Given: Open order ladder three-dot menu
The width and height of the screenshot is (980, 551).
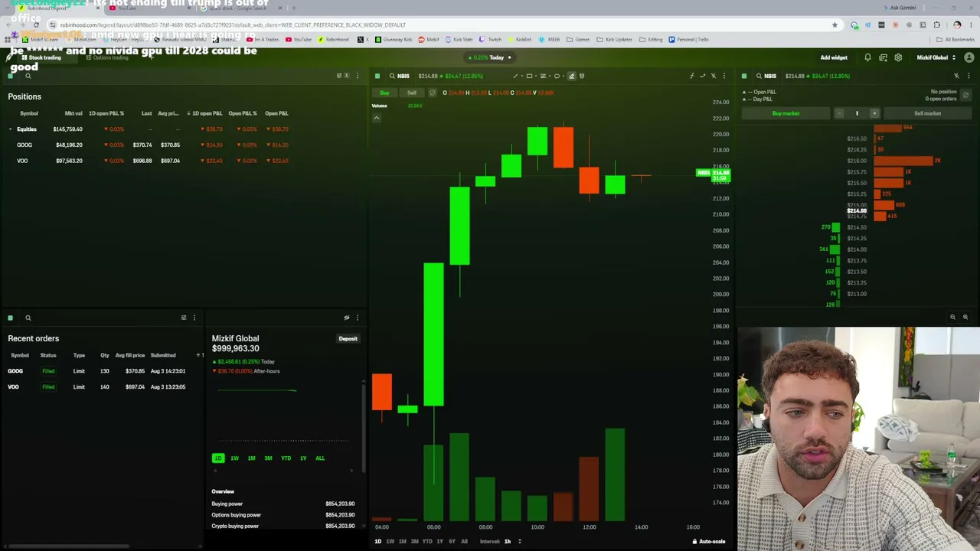Looking at the screenshot, I should click(969, 76).
